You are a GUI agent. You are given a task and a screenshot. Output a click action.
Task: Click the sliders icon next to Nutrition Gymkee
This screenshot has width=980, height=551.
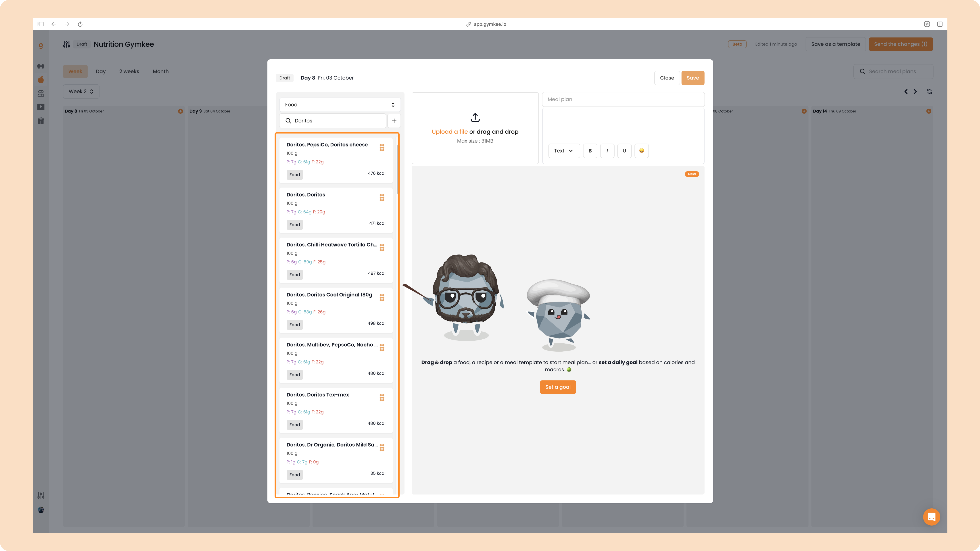coord(67,44)
